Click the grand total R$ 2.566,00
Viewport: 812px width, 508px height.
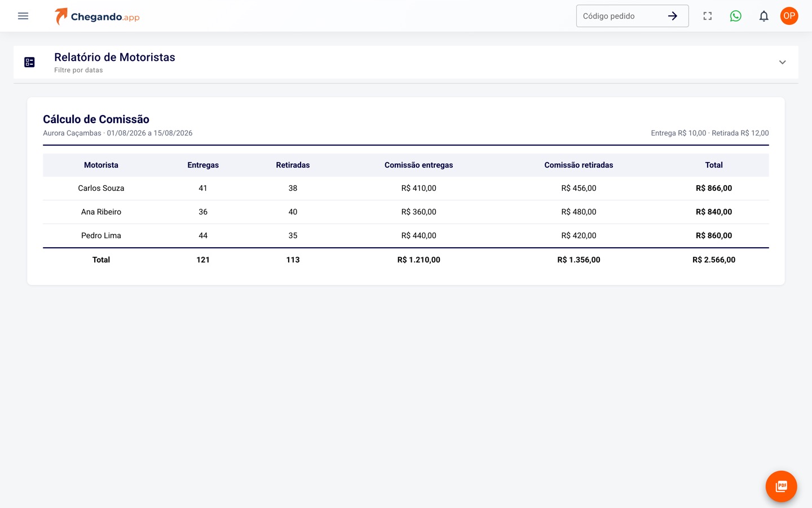(x=714, y=260)
